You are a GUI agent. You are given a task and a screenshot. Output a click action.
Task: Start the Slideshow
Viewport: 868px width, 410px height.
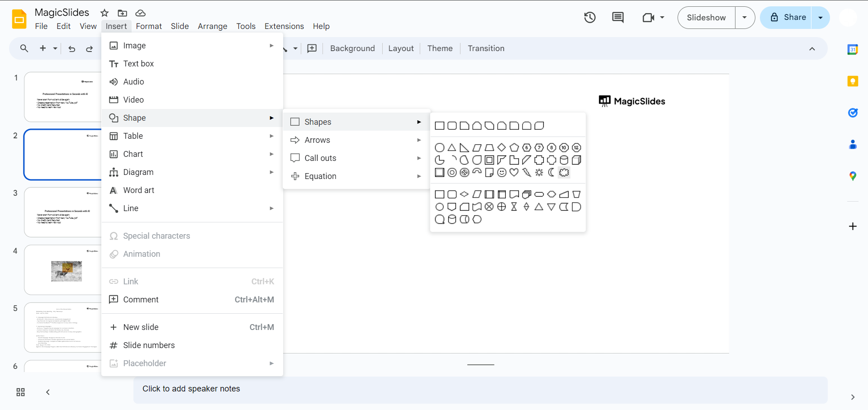click(x=706, y=18)
